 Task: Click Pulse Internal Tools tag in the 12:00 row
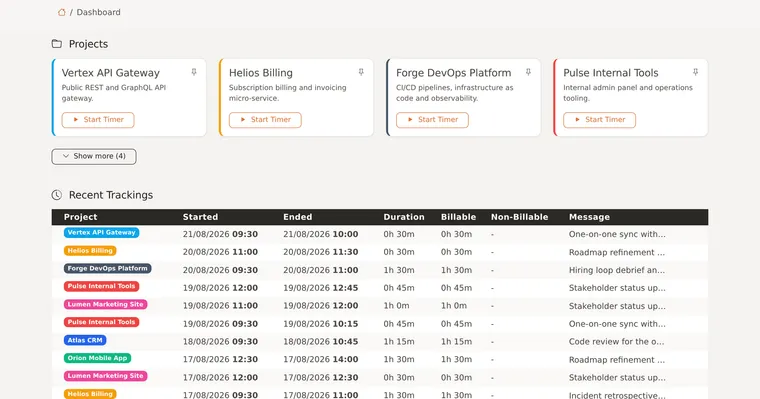click(x=101, y=287)
